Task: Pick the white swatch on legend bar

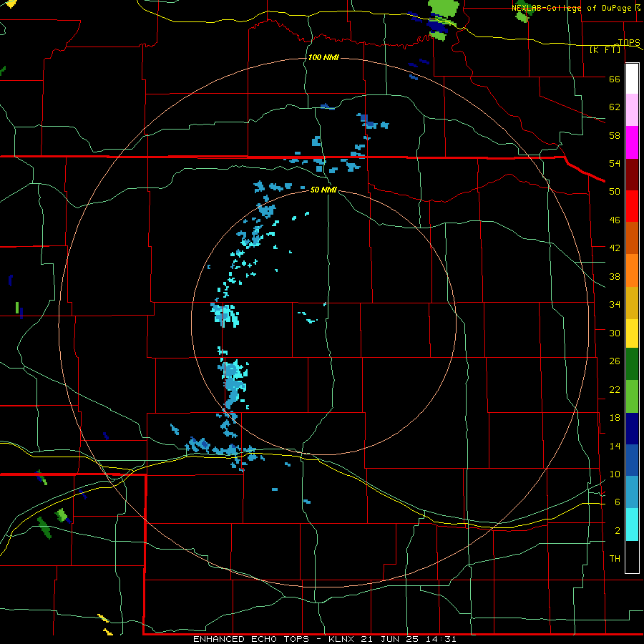Action: point(632,79)
